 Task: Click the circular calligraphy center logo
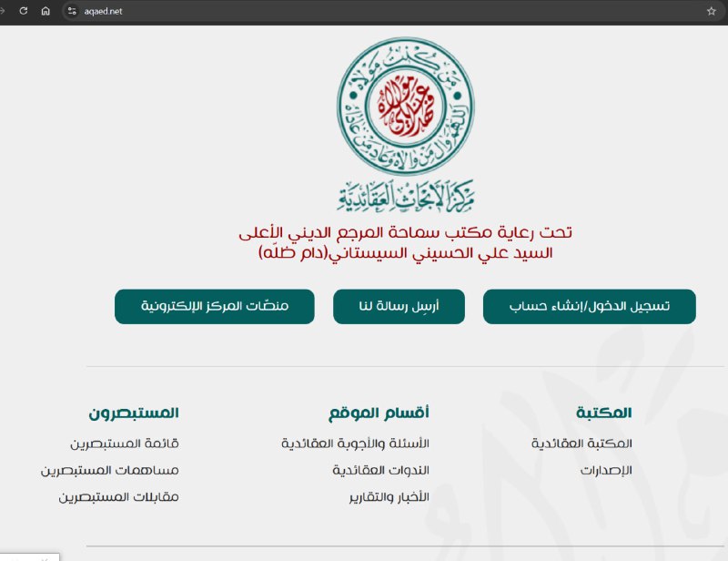pos(405,107)
